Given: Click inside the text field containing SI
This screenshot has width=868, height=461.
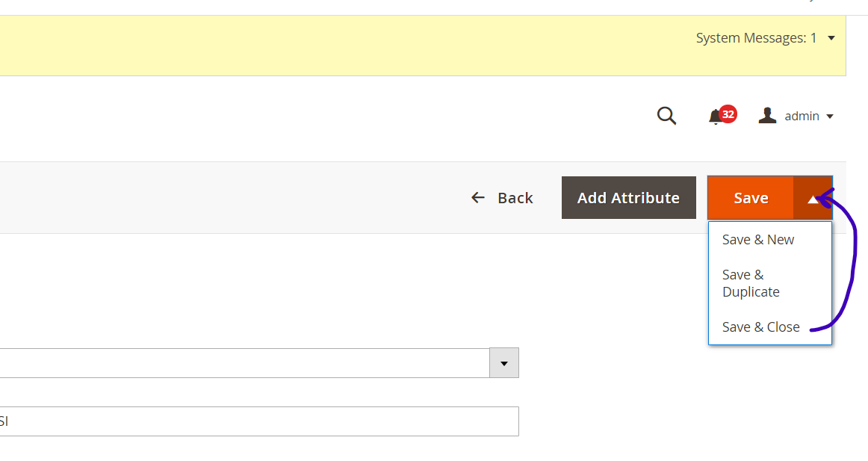Looking at the screenshot, I should click(224, 421).
